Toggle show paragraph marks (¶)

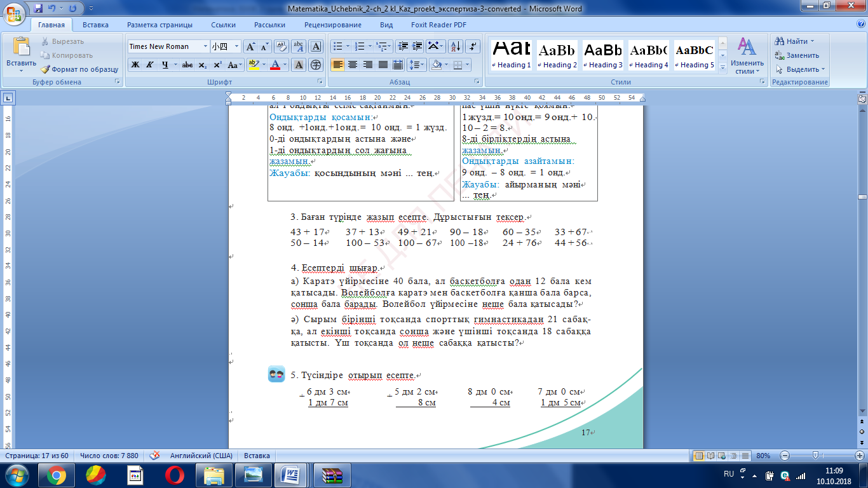tap(472, 46)
